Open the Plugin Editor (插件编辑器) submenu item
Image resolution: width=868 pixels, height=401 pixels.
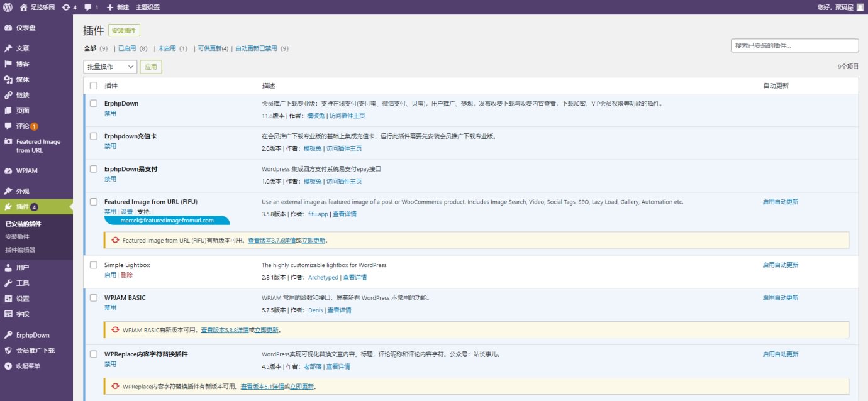(x=20, y=250)
